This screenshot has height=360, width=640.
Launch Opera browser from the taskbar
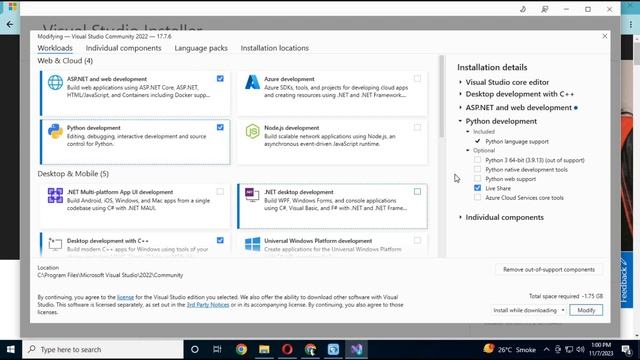click(x=287, y=349)
